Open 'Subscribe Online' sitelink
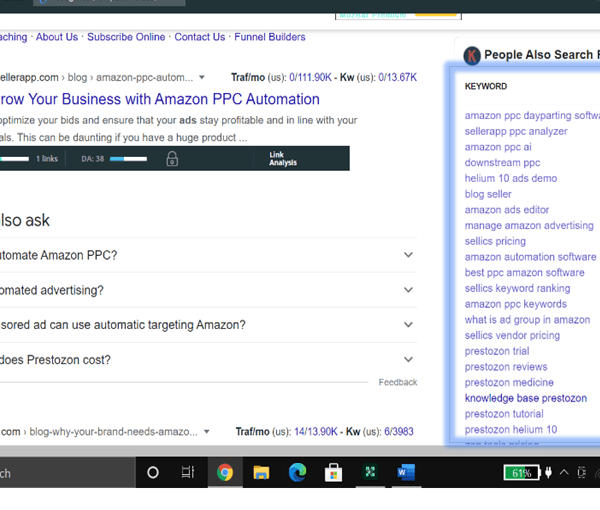The width and height of the screenshot is (600, 510). [x=126, y=37]
